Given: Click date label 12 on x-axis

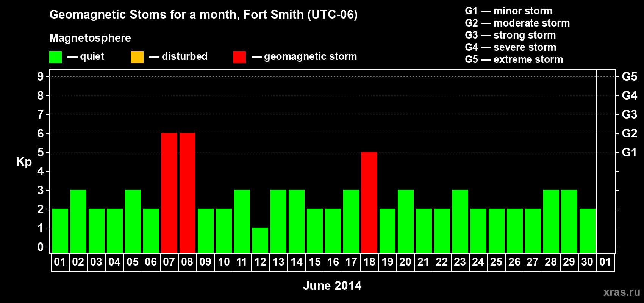Looking at the screenshot, I should tap(260, 262).
